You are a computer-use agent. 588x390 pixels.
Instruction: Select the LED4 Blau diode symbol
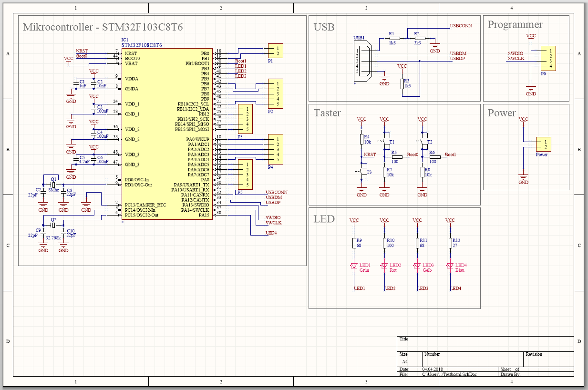coord(450,266)
